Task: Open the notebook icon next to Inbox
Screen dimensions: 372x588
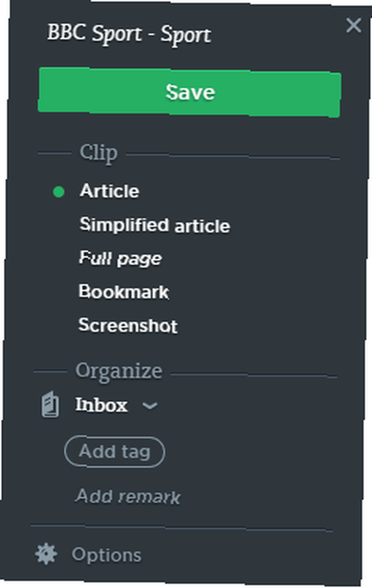Action: point(50,405)
